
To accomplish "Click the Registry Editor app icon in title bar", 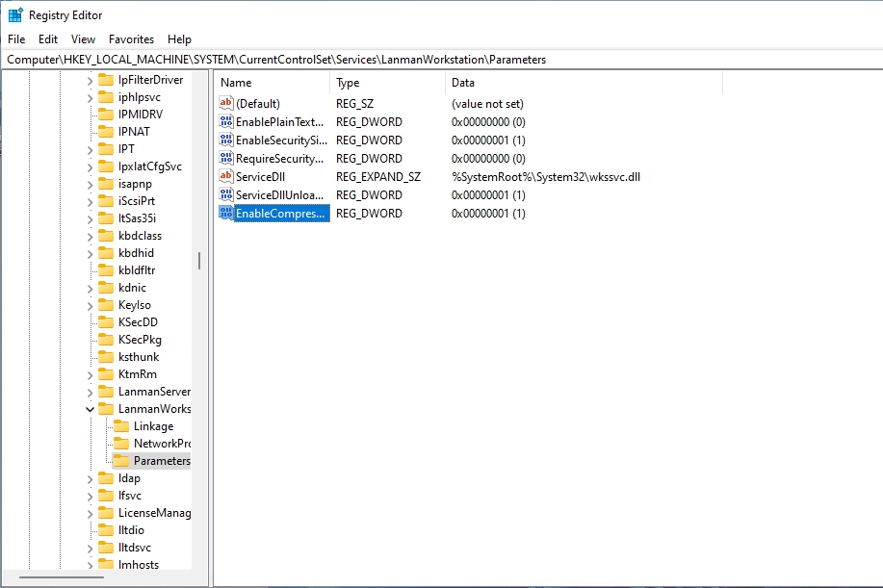I will [15, 15].
